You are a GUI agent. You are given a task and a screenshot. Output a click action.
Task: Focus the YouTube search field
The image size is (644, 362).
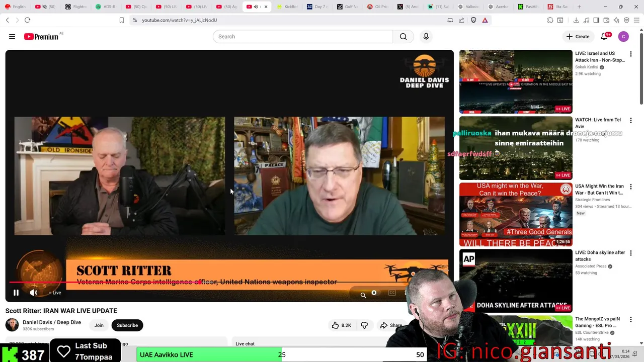tap(303, 37)
